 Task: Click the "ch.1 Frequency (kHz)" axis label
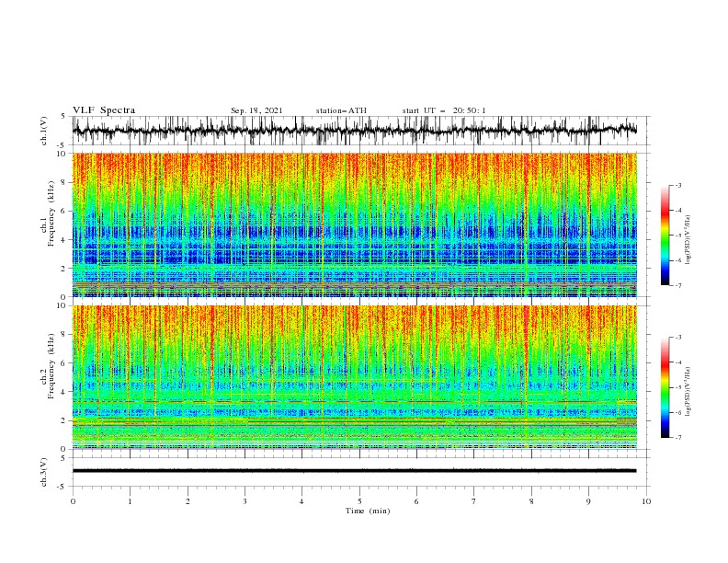pos(48,213)
